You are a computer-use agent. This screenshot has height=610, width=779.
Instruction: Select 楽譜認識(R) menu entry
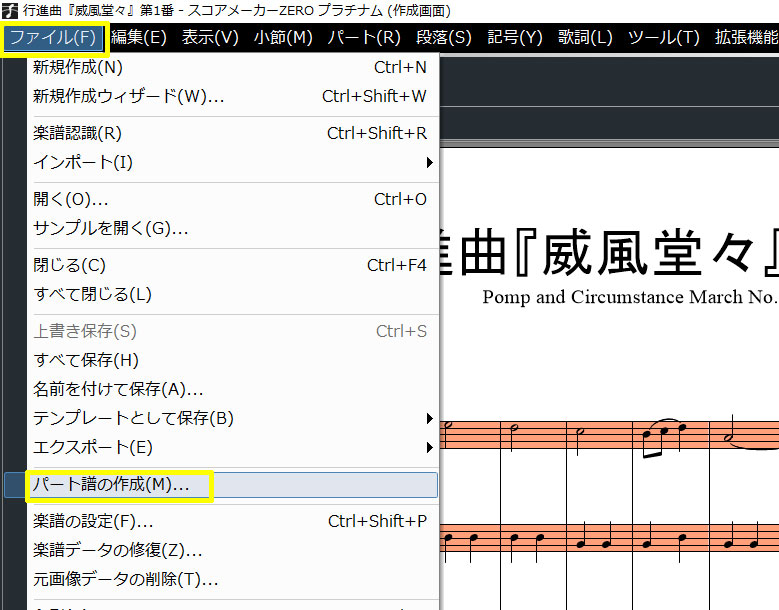pyautogui.click(x=233, y=133)
